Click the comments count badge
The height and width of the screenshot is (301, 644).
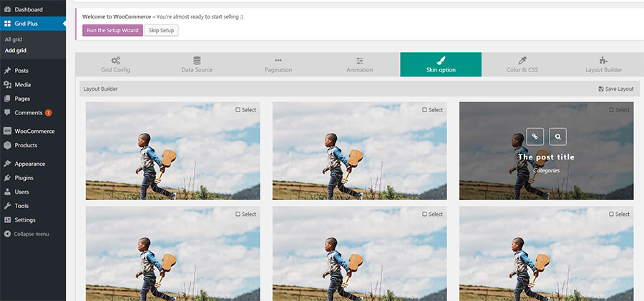tap(49, 112)
